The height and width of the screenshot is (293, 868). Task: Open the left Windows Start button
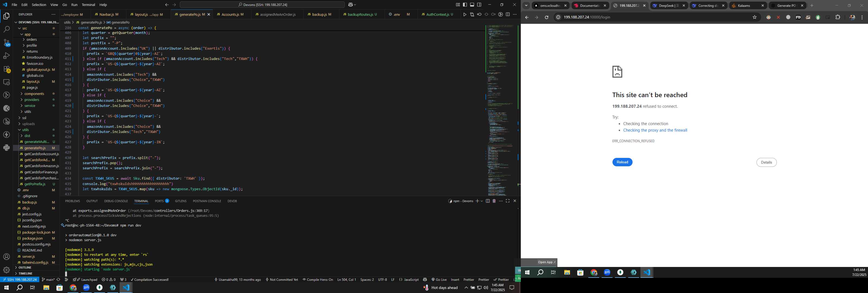pos(6,288)
